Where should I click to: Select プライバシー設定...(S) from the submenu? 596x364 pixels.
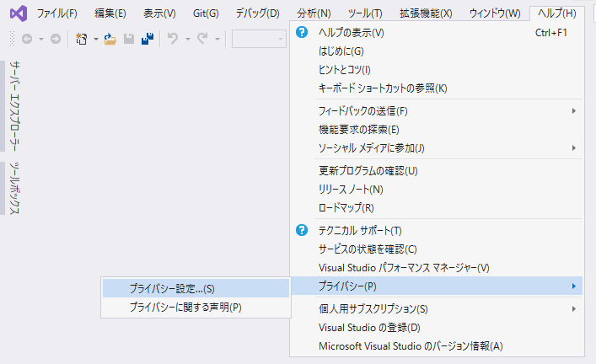[172, 289]
